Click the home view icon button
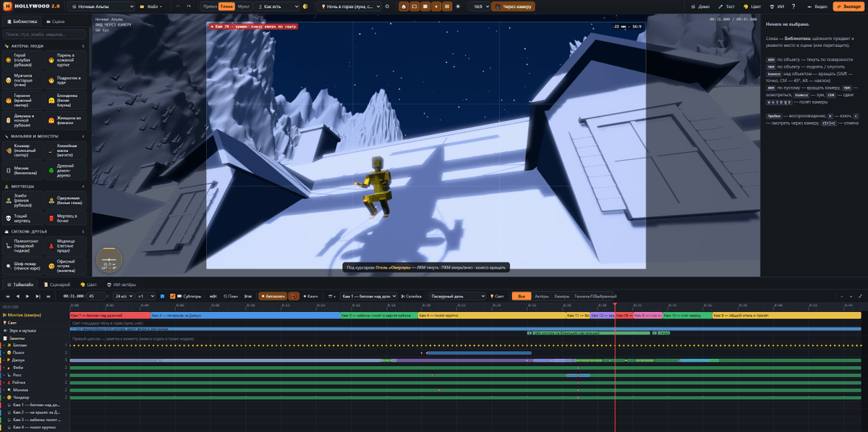This screenshot has height=432, width=868. 404,7
